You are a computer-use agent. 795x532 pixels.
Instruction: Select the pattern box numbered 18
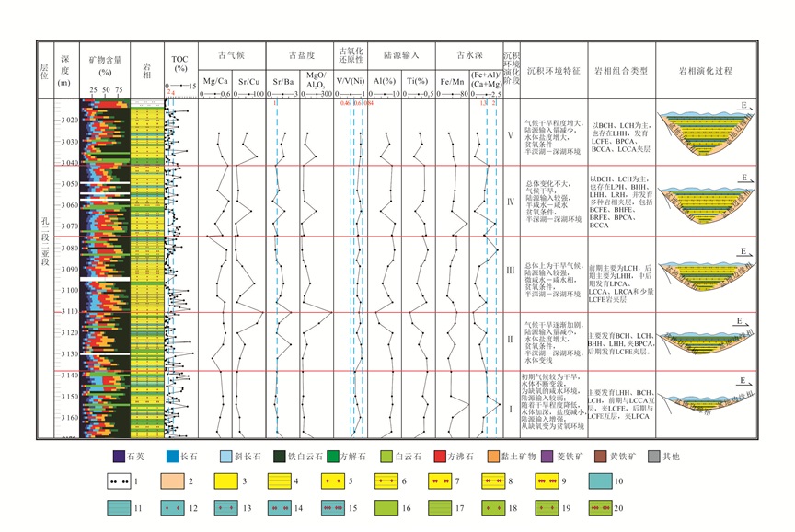493,508
